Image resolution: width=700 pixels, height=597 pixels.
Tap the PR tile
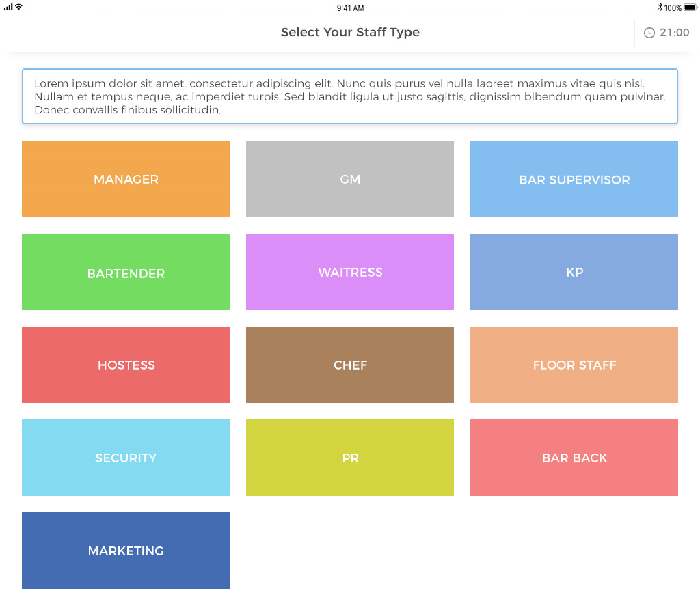click(x=350, y=458)
